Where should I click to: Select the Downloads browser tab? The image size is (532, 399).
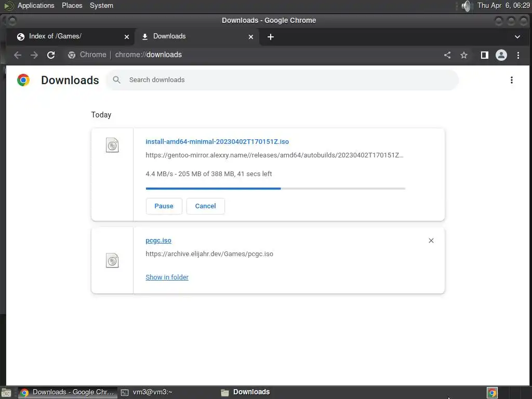tap(197, 37)
